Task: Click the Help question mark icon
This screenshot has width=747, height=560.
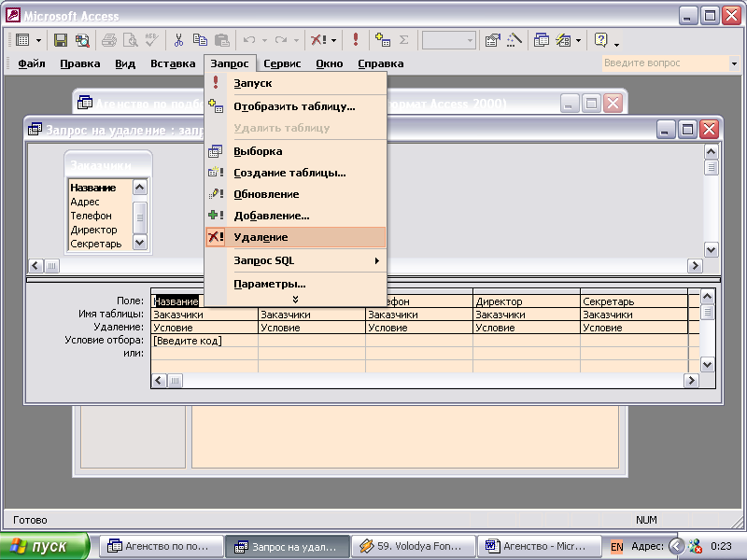Action: tap(601, 40)
